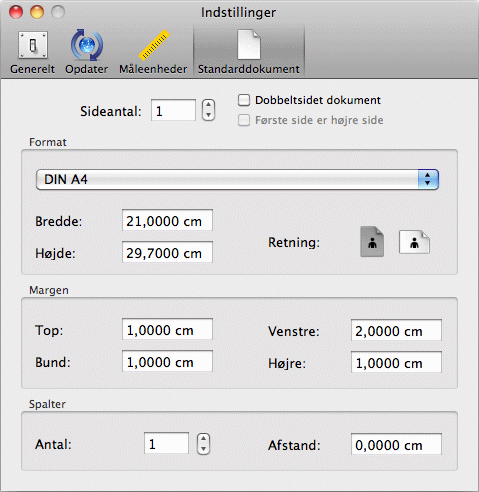Decrease column Antal with stepper down arrow

coord(203,449)
